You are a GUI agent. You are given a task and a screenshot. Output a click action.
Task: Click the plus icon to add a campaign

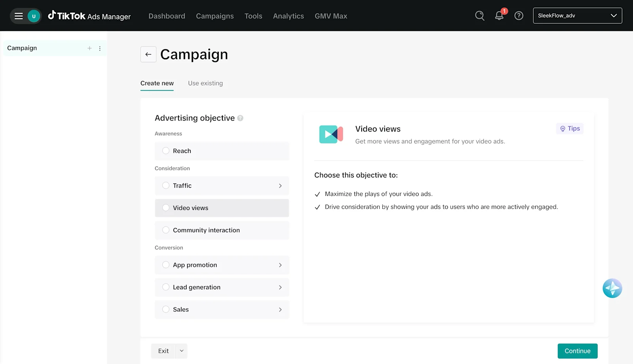[89, 48]
